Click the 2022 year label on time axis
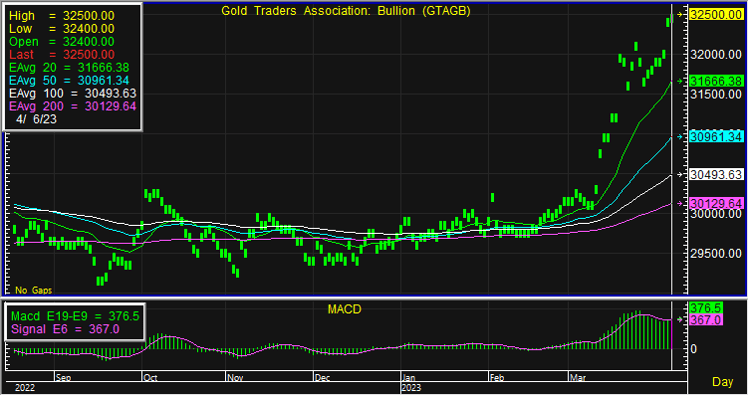 [x=25, y=387]
